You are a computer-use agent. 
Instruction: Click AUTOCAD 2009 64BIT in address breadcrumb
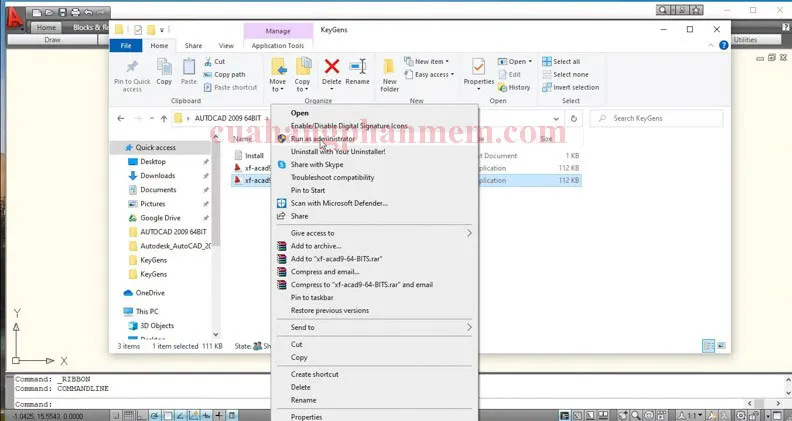pyautogui.click(x=228, y=118)
